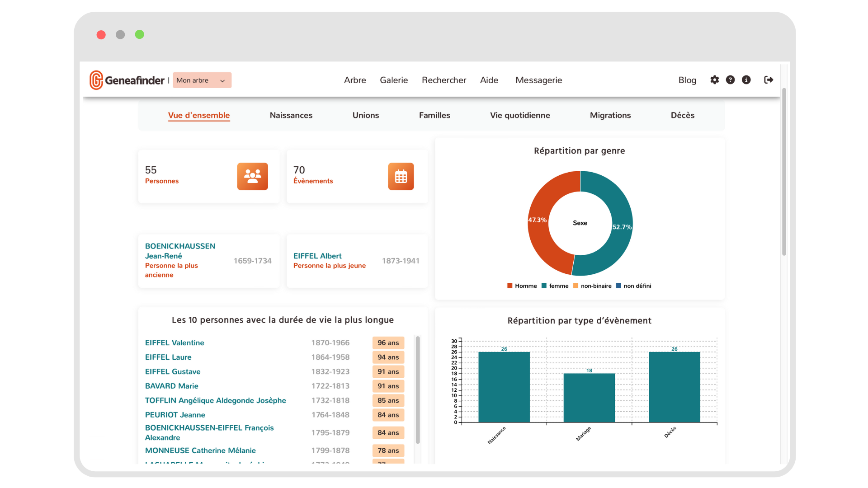This screenshot has width=868, height=488.
Task: Open the Blog link
Action: pos(687,80)
